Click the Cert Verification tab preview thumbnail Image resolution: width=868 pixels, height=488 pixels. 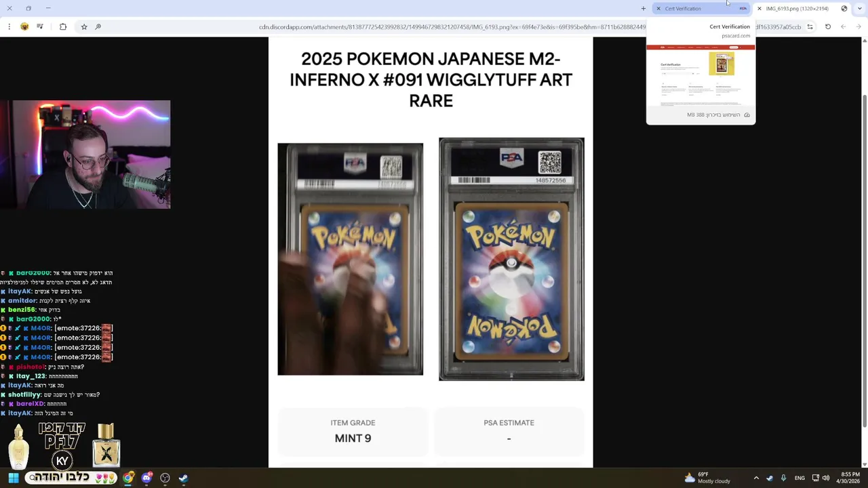[701, 74]
